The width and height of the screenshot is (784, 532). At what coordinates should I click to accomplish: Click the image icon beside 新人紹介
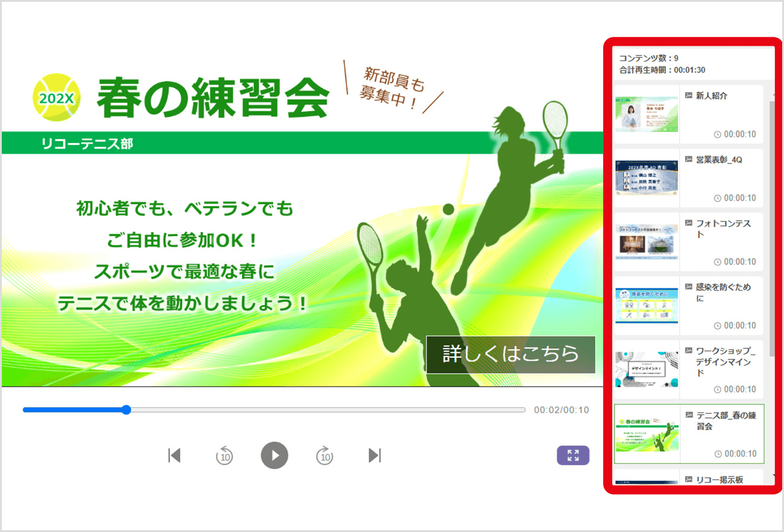[x=689, y=95]
